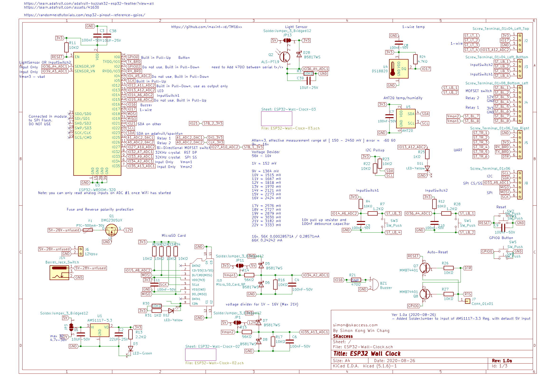Click the R24 4.7KΩ resistor symbol
The image size is (555, 392).
tap(415, 60)
